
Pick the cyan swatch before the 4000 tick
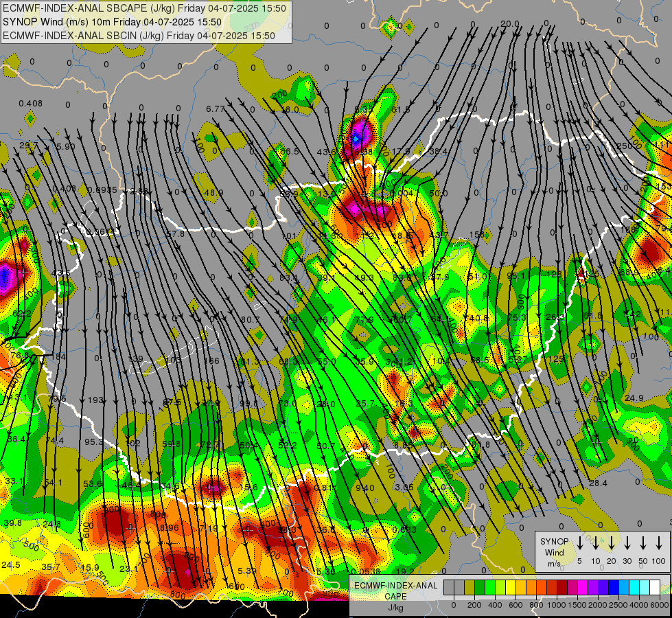click(634, 587)
